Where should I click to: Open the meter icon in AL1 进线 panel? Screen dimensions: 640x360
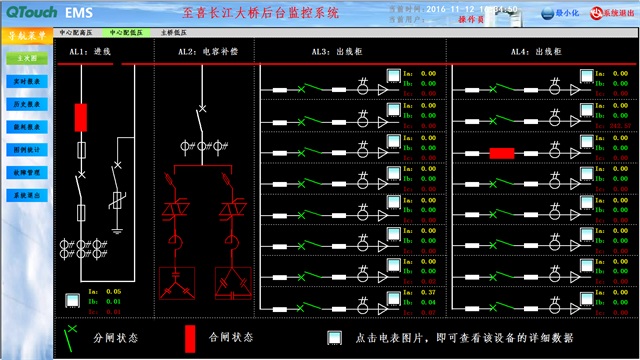72,300
